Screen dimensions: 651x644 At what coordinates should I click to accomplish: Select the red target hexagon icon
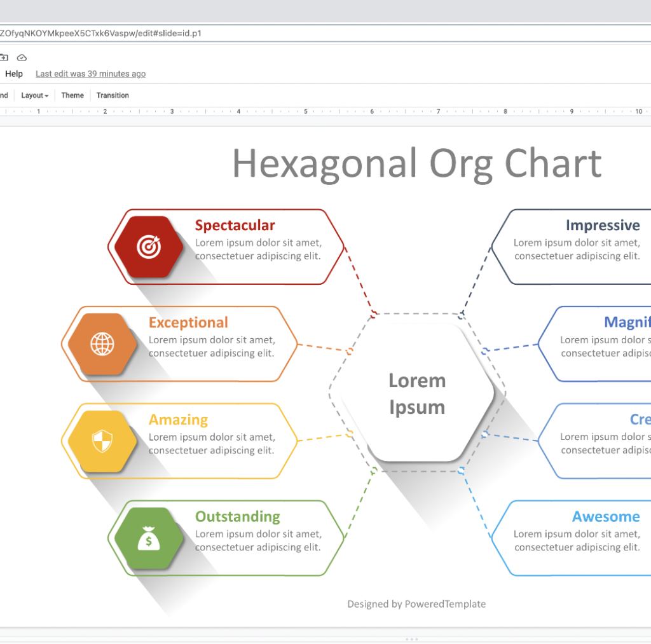pos(149,247)
